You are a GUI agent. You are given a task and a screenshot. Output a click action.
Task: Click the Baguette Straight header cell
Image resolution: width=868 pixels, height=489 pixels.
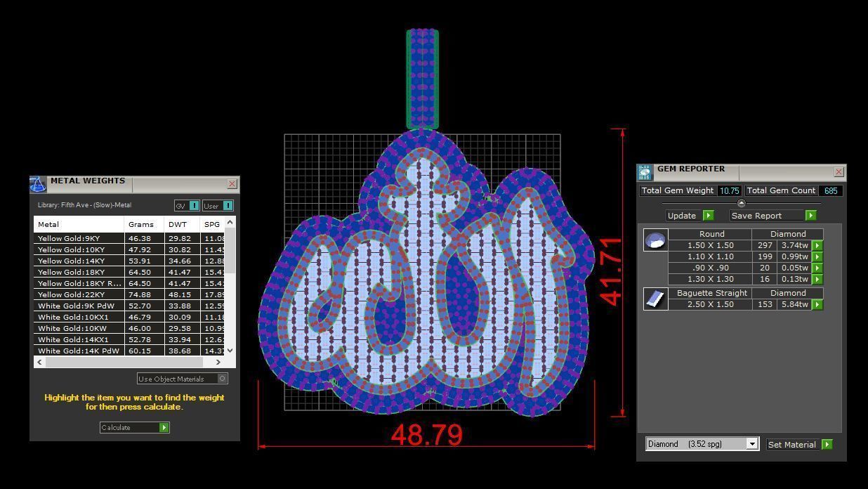tap(710, 293)
